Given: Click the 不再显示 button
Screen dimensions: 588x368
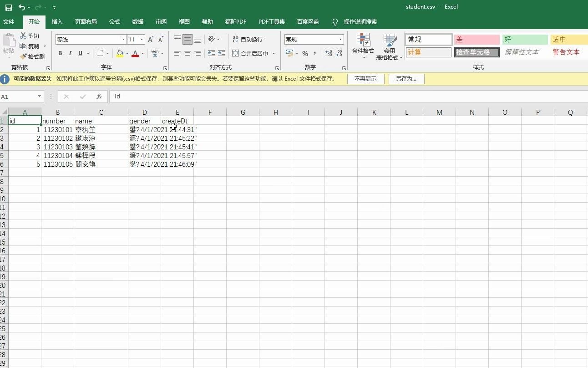Looking at the screenshot, I should point(365,79).
